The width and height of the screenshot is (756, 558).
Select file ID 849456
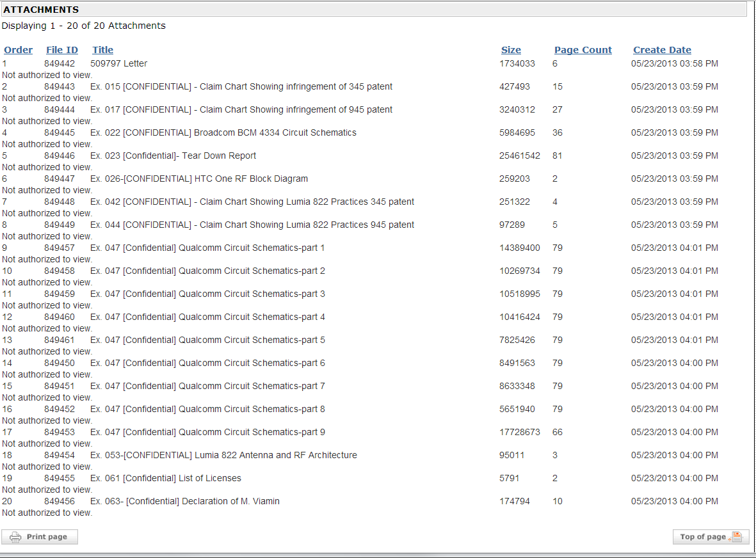click(60, 502)
